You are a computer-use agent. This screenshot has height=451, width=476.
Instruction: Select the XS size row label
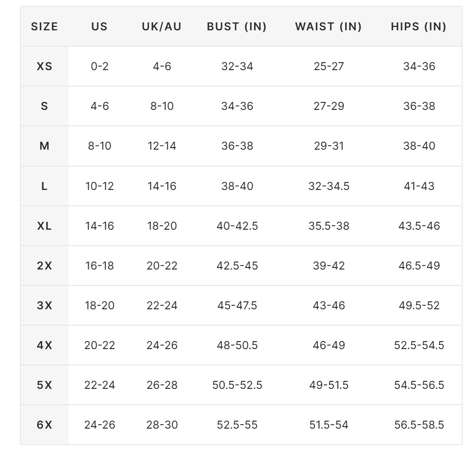(x=44, y=67)
